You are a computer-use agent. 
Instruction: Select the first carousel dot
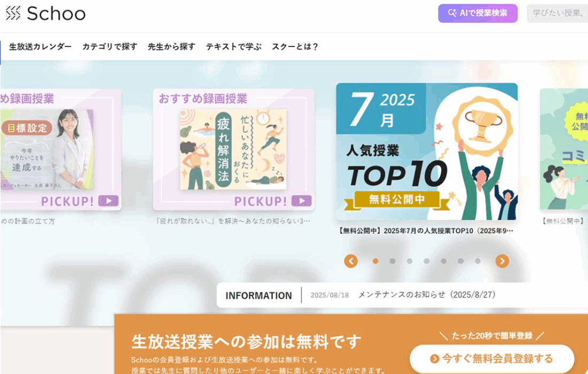coord(376,261)
